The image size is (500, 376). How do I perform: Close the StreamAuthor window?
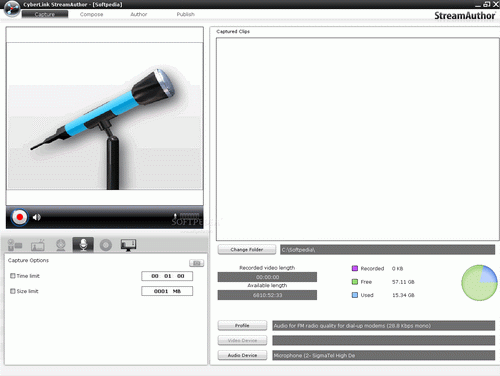(x=496, y=4)
